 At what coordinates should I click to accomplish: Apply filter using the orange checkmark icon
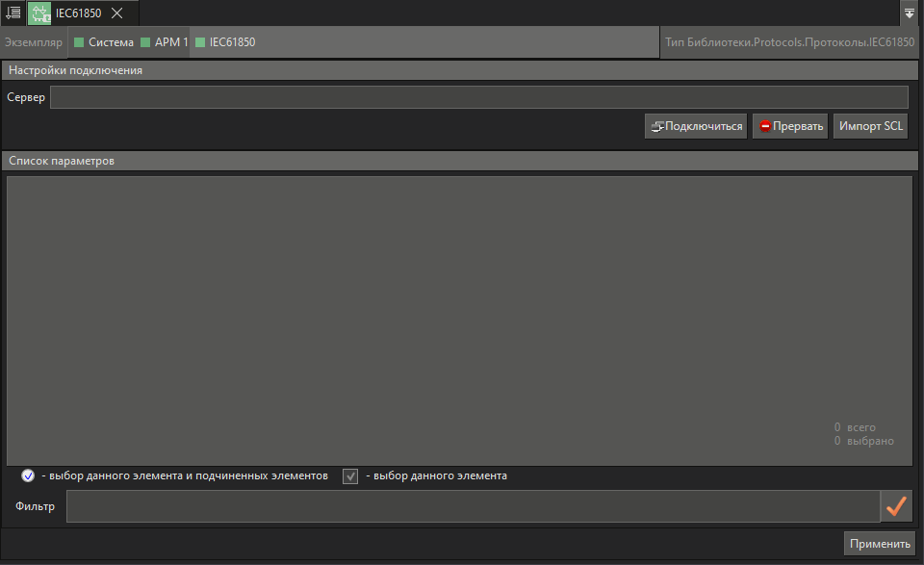pos(896,506)
